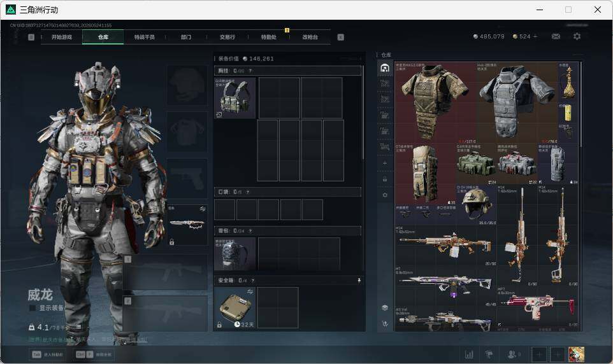The image size is (613, 364).
Task: Click the 485,079 currency balance
Action: 489,36
